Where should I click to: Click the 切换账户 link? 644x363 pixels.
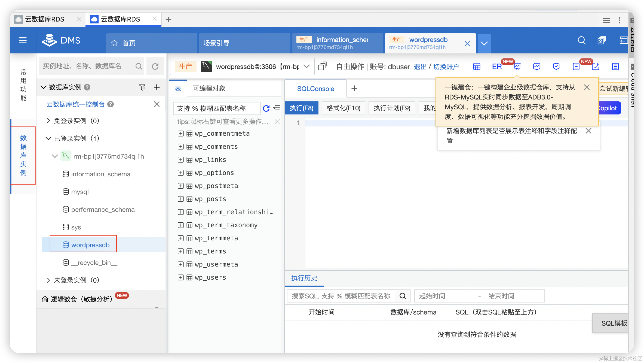coord(446,67)
